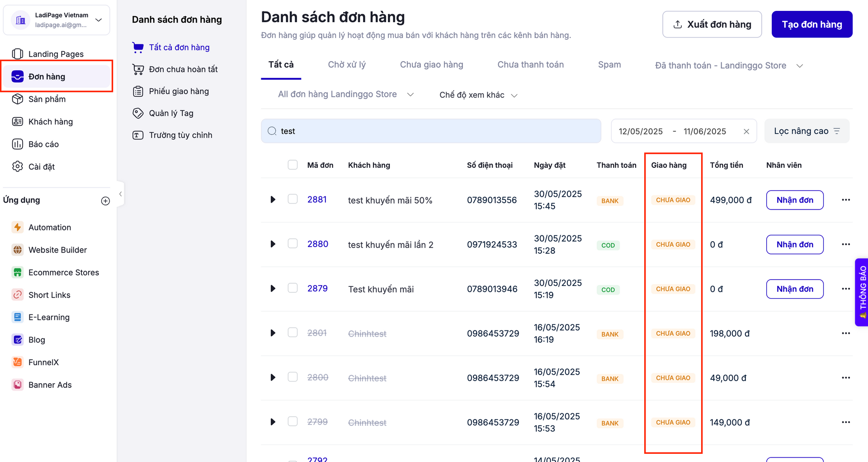Click the search field containing test
Viewport: 868px width, 462px height.
434,131
